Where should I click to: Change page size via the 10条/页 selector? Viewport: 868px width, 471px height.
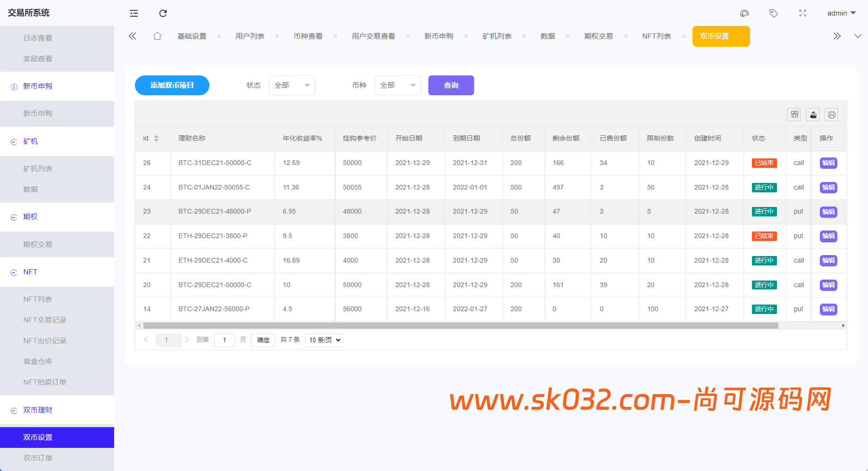tap(324, 340)
